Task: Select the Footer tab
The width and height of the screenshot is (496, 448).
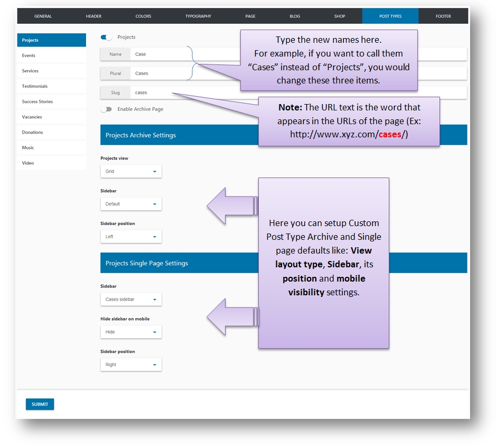Action: click(443, 16)
